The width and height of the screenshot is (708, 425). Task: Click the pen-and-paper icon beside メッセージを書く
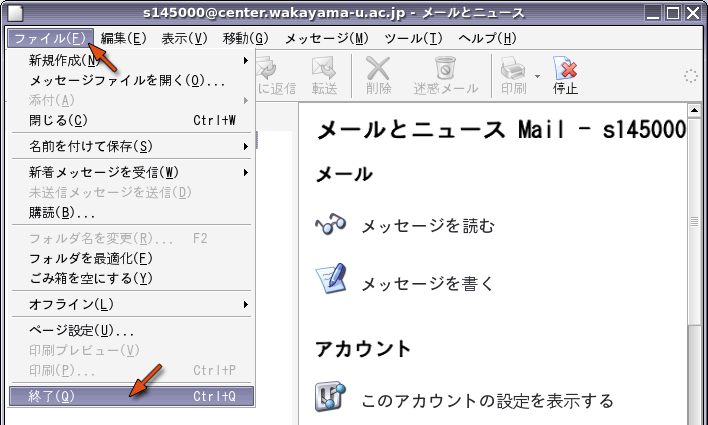331,279
